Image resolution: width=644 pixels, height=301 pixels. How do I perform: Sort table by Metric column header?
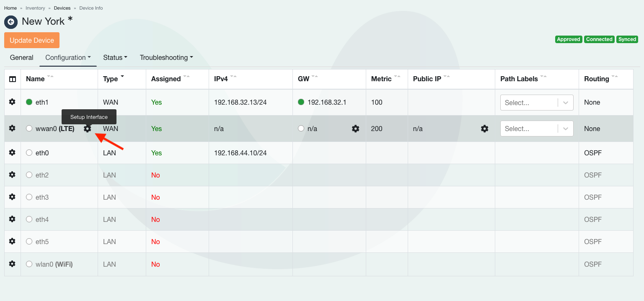[x=381, y=79]
